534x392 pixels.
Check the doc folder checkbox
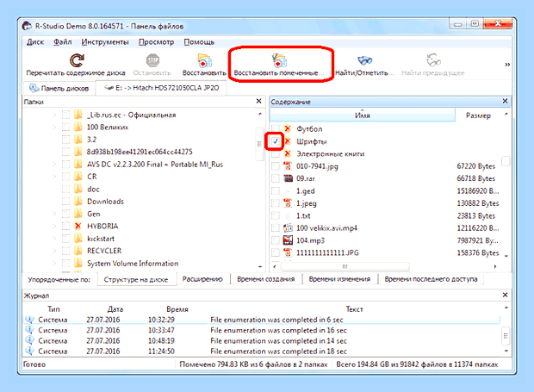65,189
